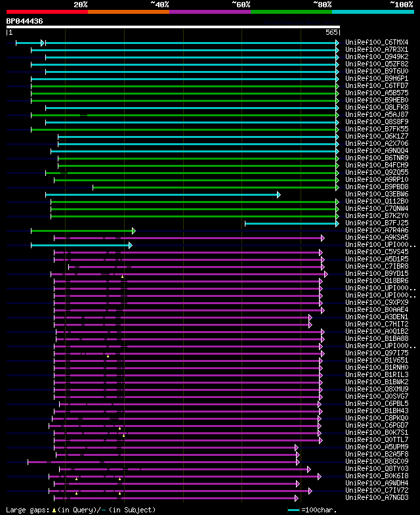Select the BP044436 query title
This screenshot has height=515, width=420.
(x=25, y=21)
